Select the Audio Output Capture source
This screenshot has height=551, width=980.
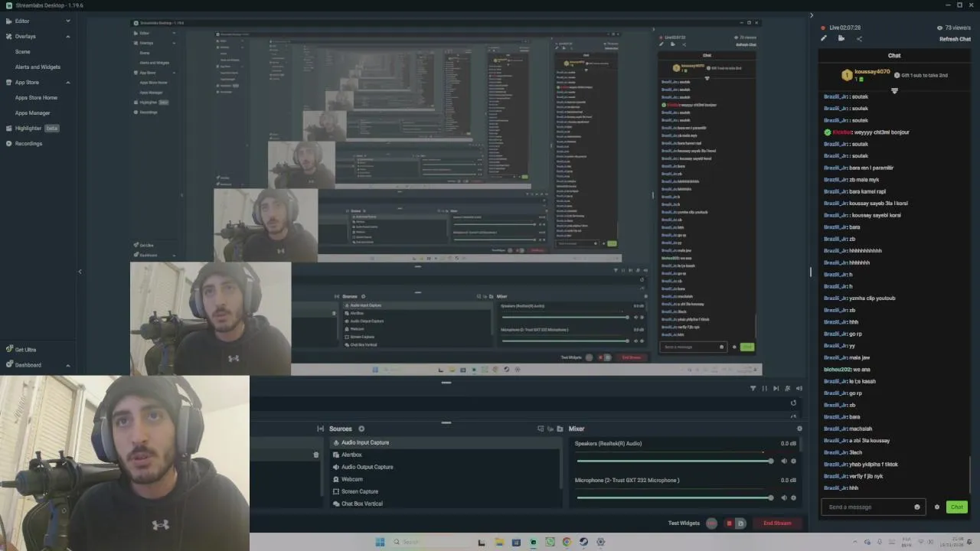tap(445, 467)
